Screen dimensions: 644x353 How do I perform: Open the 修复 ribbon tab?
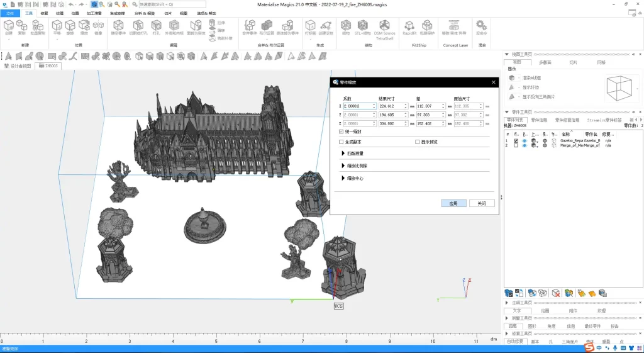point(44,13)
